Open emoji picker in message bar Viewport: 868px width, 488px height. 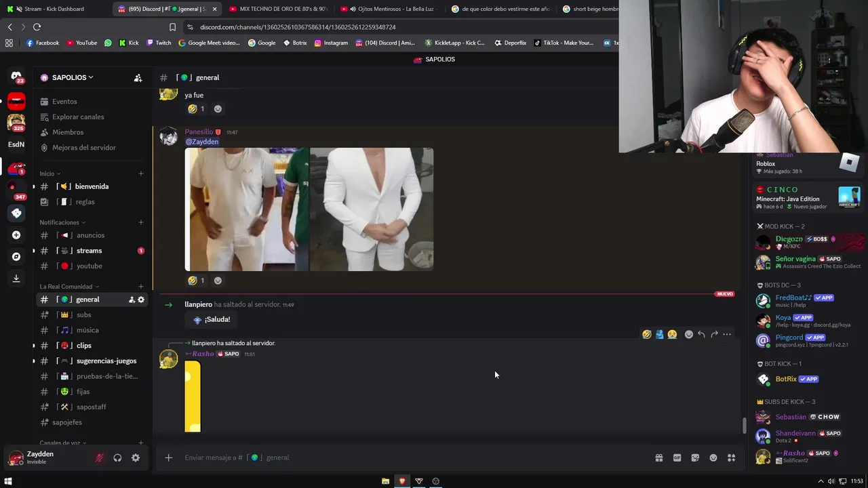point(713,458)
